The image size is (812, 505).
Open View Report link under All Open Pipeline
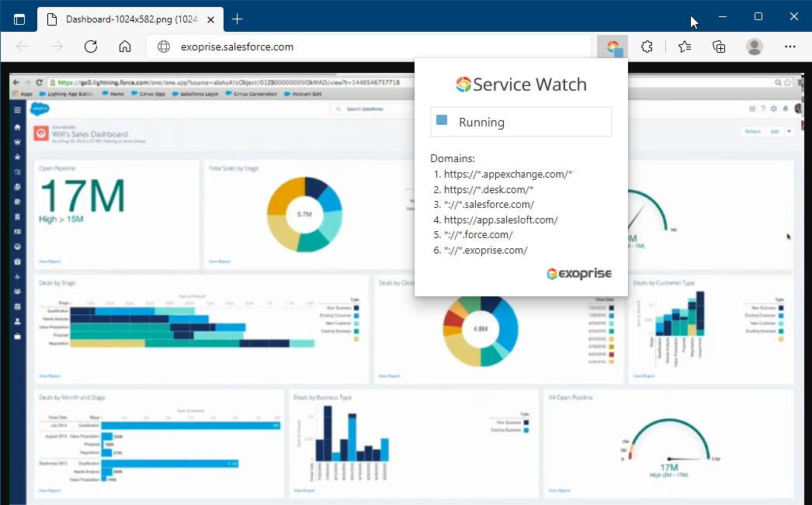pyautogui.click(x=559, y=490)
